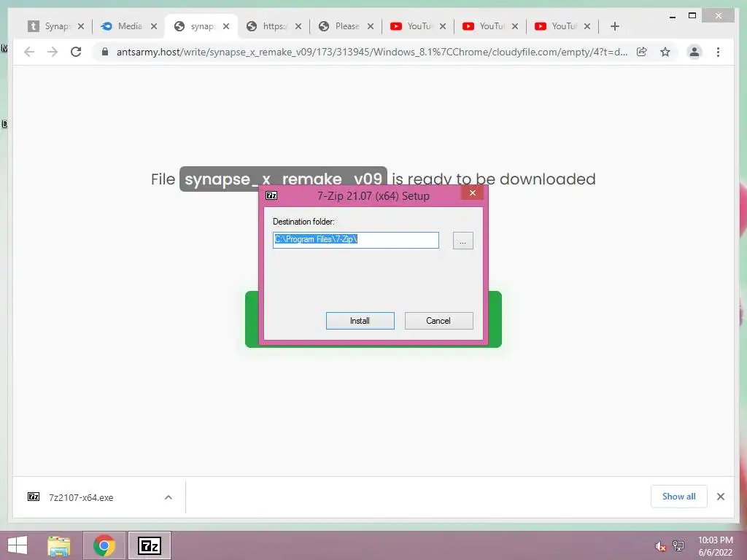Viewport: 747px width, 560px height.
Task: Bookmark this page with the star icon
Action: pos(665,52)
